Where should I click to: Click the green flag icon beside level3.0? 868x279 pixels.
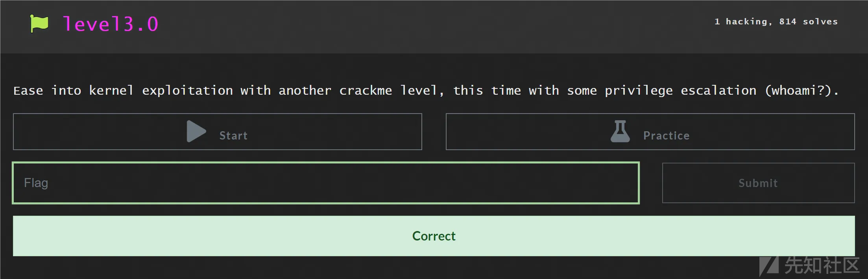tap(39, 24)
